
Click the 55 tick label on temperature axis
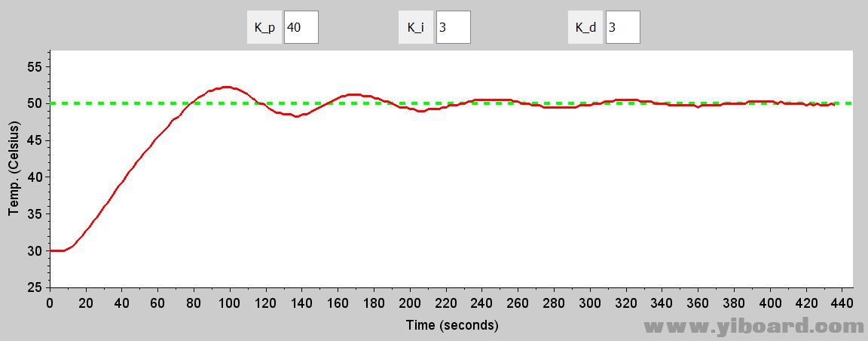pyautogui.click(x=35, y=67)
